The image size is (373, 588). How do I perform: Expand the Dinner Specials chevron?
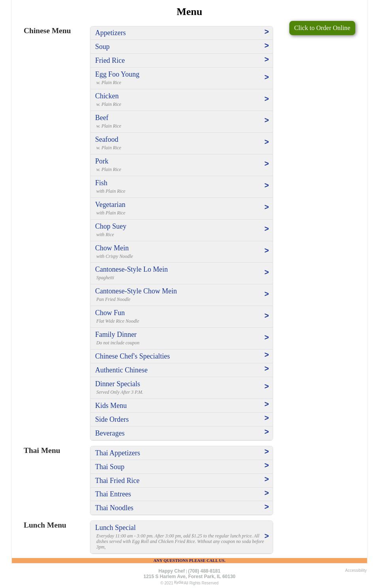(266, 387)
